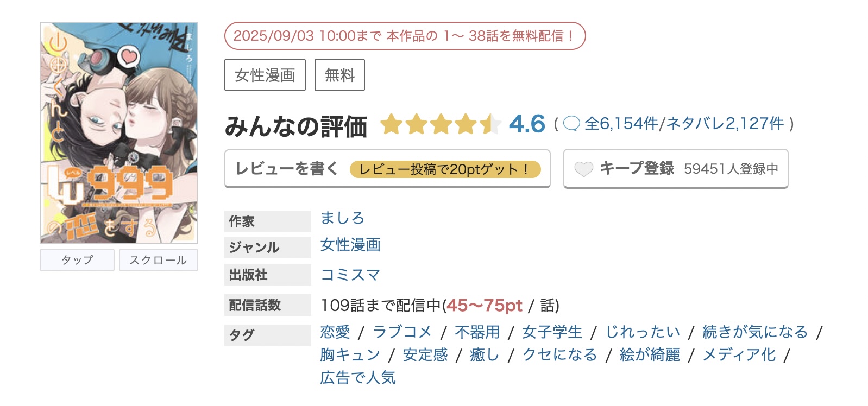Viewport: 868px width, 406px height.
Task: Click the レビュー投稿で20ptゲット badge
Action: (x=446, y=169)
